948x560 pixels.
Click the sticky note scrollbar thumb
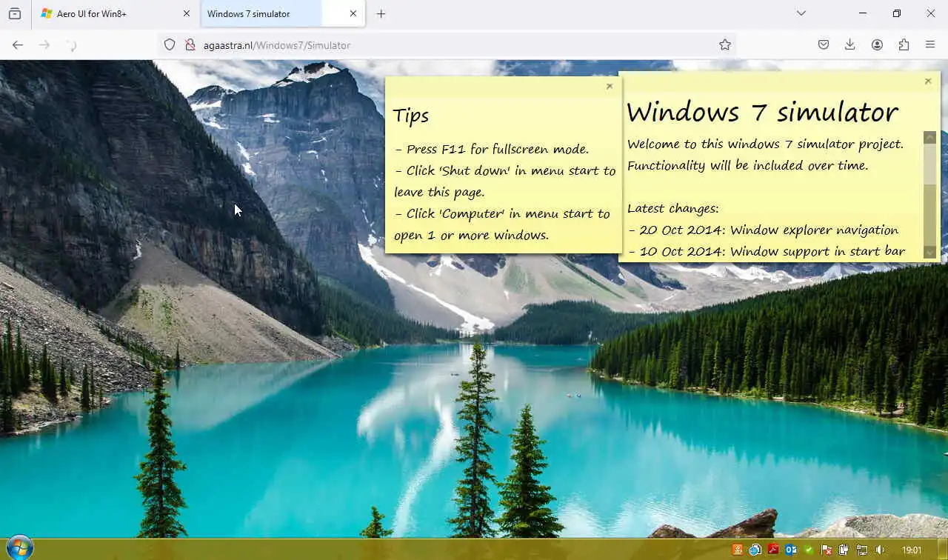930,164
